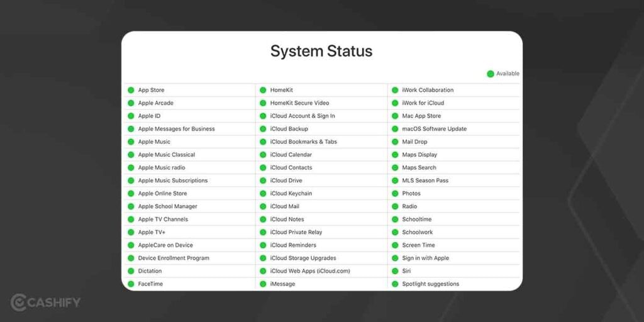Select the Apple Music entry
The height and width of the screenshot is (322, 644).
click(154, 142)
